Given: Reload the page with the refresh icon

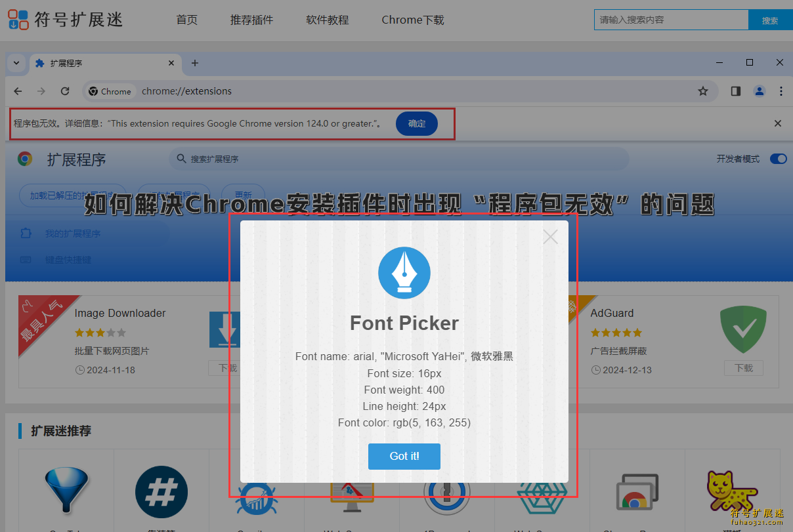Looking at the screenshot, I should point(65,91).
